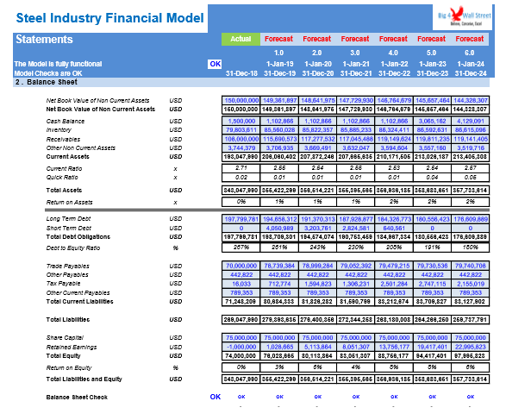The height and width of the screenshot is (420, 506).
Task: Select Total Equity value for 31-Dec-23
Action: (432, 356)
